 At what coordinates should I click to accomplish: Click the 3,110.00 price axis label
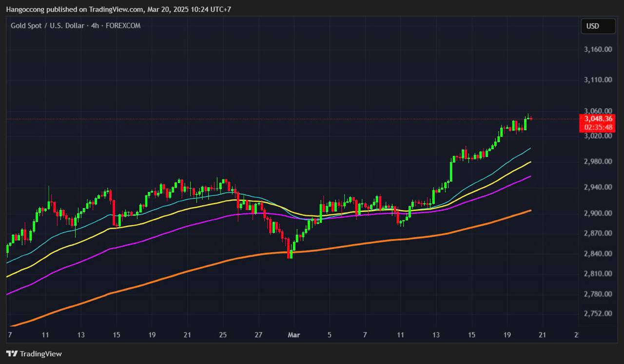(x=598, y=79)
